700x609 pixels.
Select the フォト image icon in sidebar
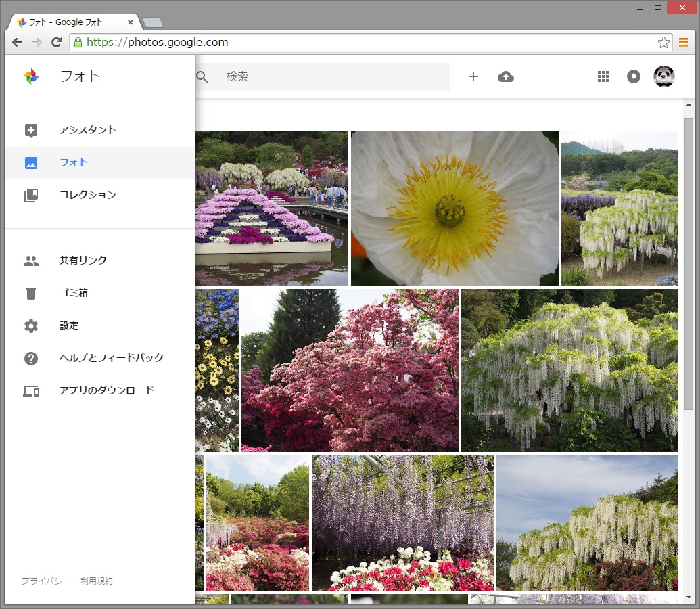coord(31,162)
